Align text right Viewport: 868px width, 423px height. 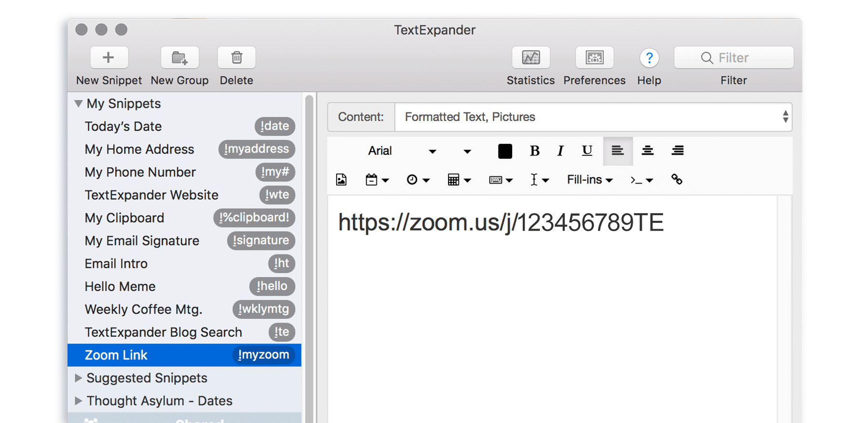678,151
